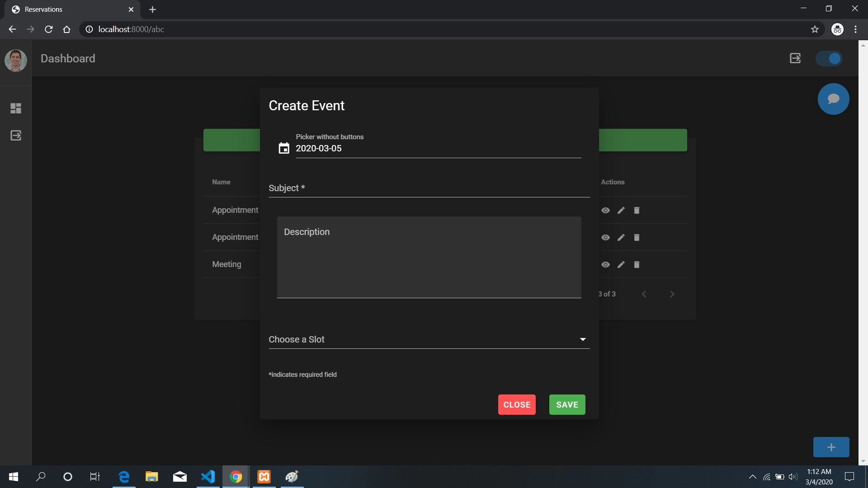Screen dimensions: 868x488
Task: Open the chat bubble button
Action: click(834, 99)
